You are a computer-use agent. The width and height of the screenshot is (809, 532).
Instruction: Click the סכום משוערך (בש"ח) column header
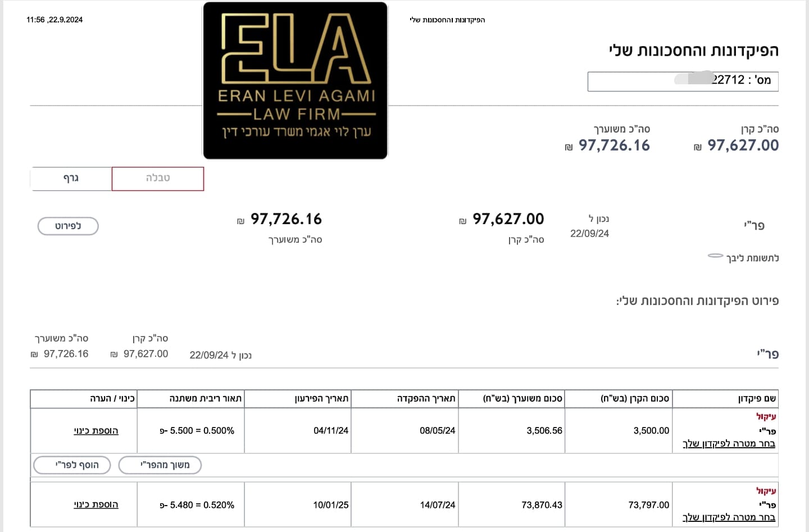[522, 399]
